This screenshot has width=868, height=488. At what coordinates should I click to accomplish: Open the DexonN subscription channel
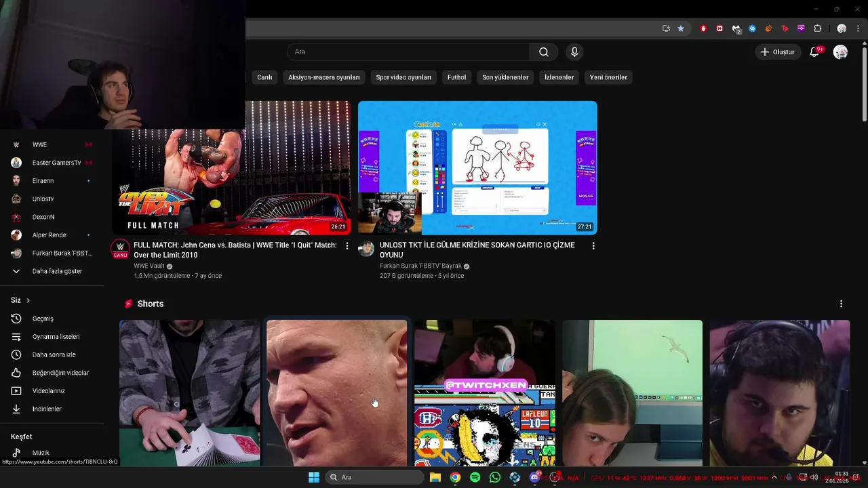[x=53, y=217]
